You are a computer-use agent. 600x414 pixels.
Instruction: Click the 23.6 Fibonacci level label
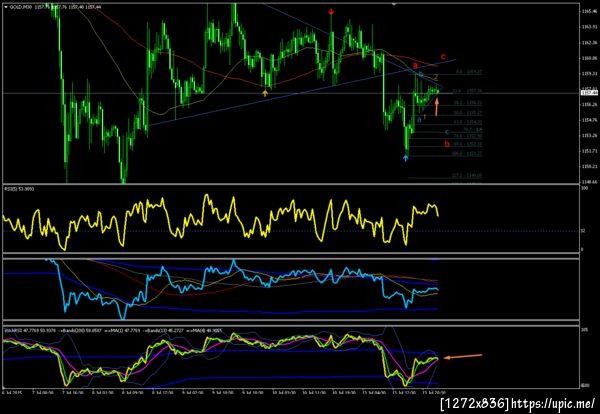pyautogui.click(x=467, y=91)
